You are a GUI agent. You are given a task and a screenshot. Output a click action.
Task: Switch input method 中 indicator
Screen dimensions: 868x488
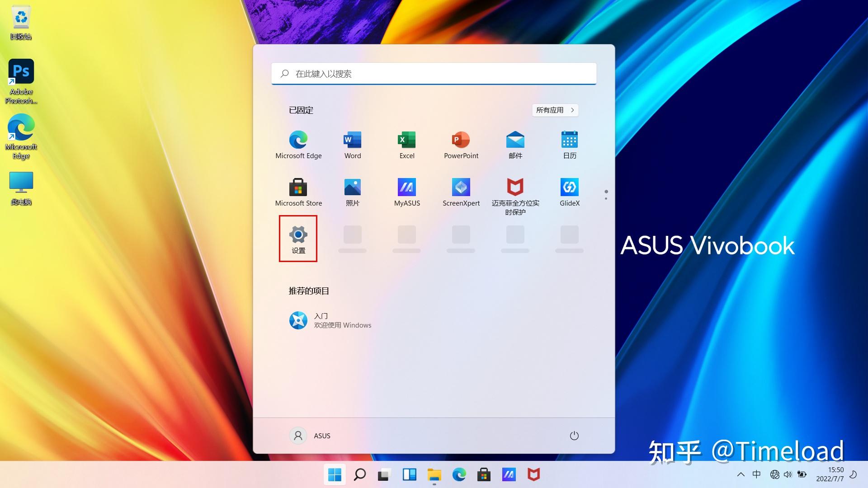(756, 474)
